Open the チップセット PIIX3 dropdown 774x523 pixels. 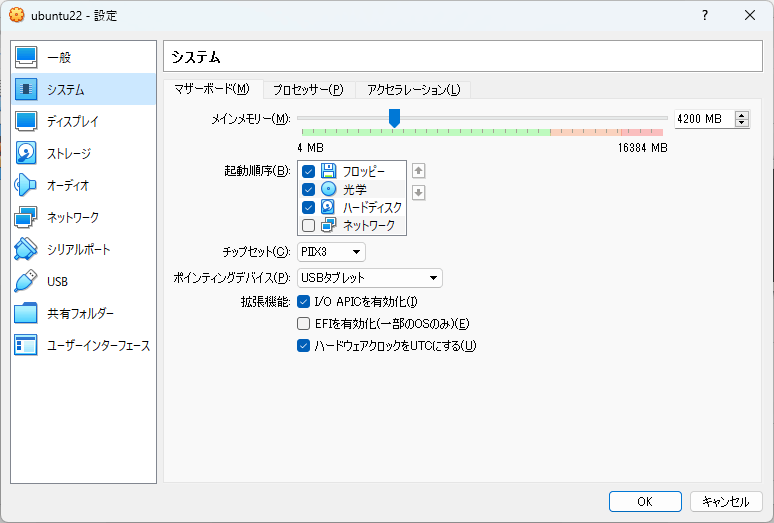(x=331, y=252)
